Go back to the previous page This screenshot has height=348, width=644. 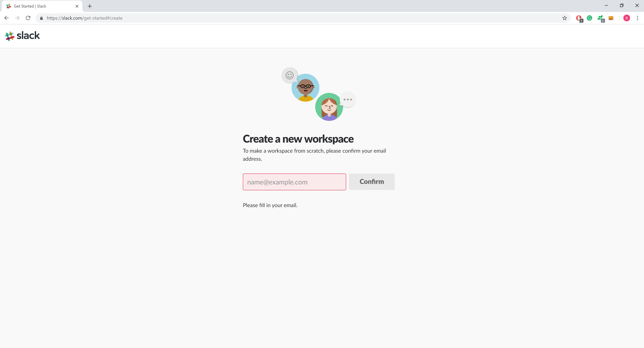[x=7, y=18]
